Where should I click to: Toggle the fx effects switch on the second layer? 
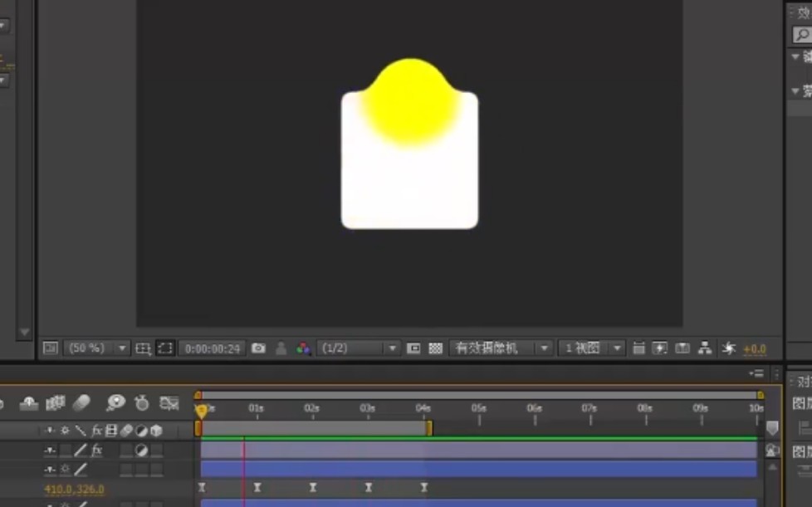pos(98,450)
